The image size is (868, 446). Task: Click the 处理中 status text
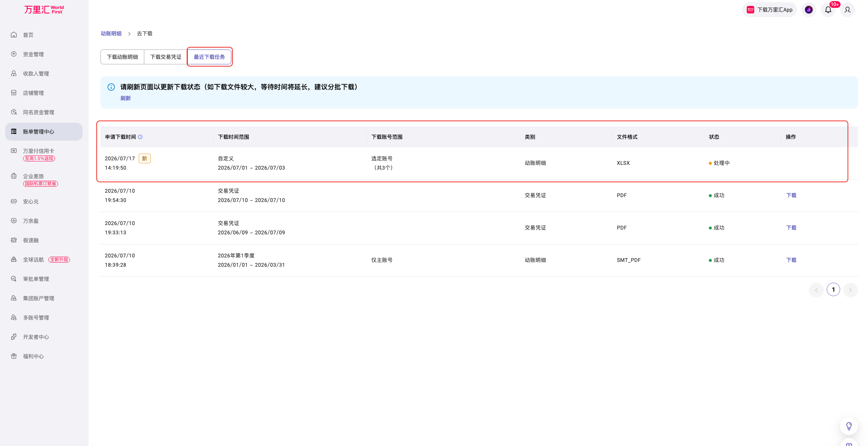(x=721, y=163)
